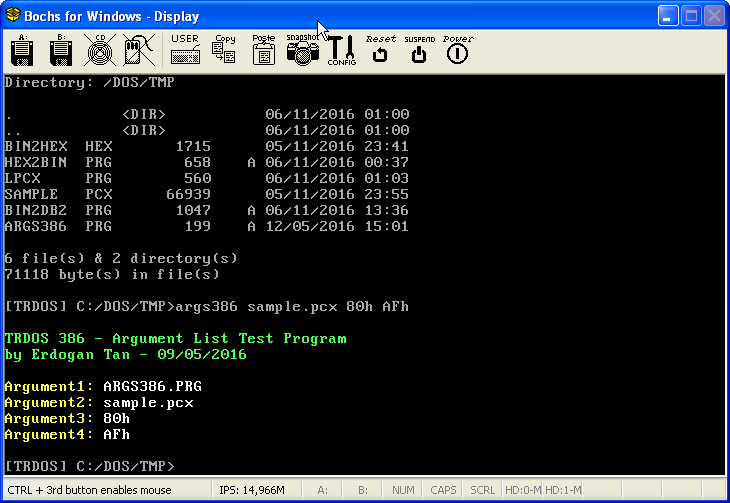Close the Bochs display window
The height and width of the screenshot is (503, 730).
[714, 16]
